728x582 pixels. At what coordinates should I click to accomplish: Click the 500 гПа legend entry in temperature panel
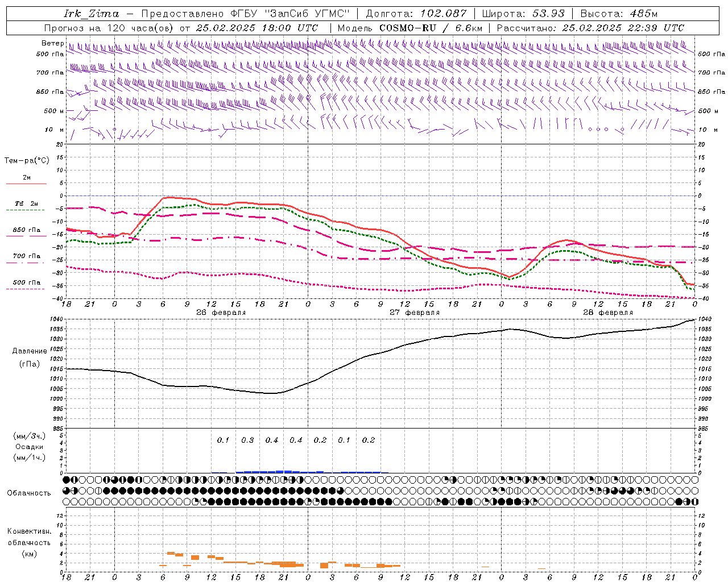point(27,282)
